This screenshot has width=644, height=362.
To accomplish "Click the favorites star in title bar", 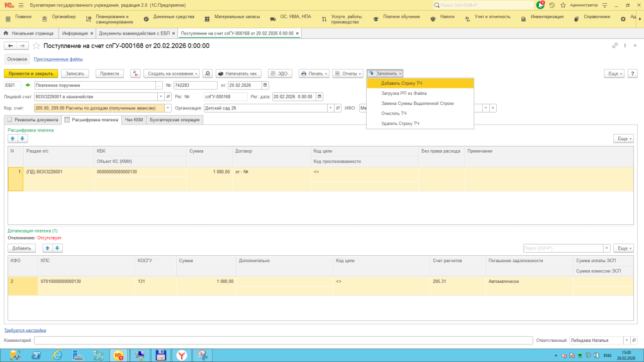I will click(562, 5).
